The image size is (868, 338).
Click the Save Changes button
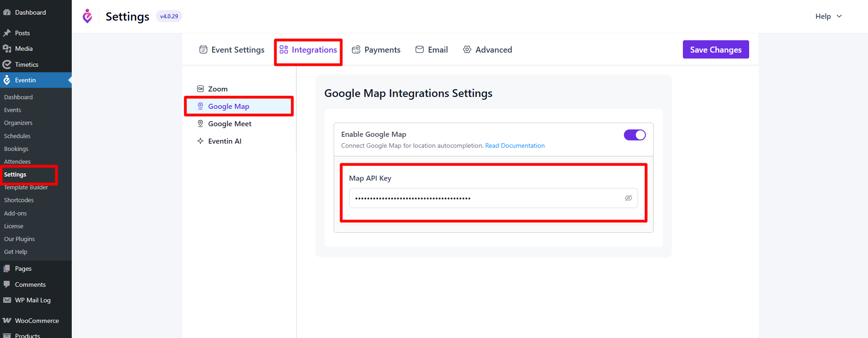pyautogui.click(x=716, y=49)
